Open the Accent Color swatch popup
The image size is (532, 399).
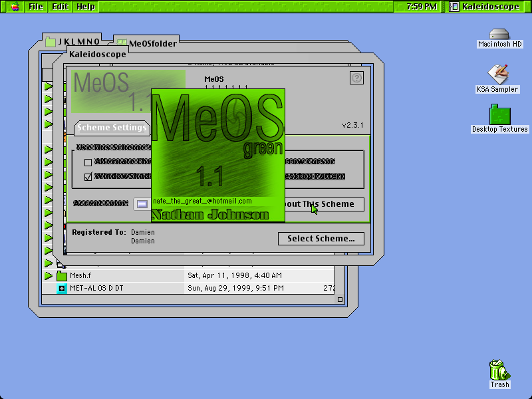pos(142,204)
